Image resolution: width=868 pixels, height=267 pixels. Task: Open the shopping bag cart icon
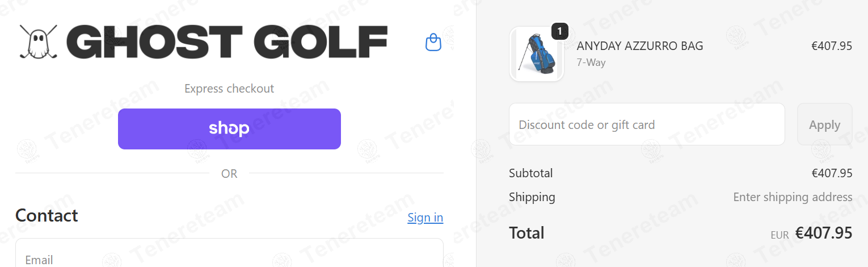click(x=433, y=43)
